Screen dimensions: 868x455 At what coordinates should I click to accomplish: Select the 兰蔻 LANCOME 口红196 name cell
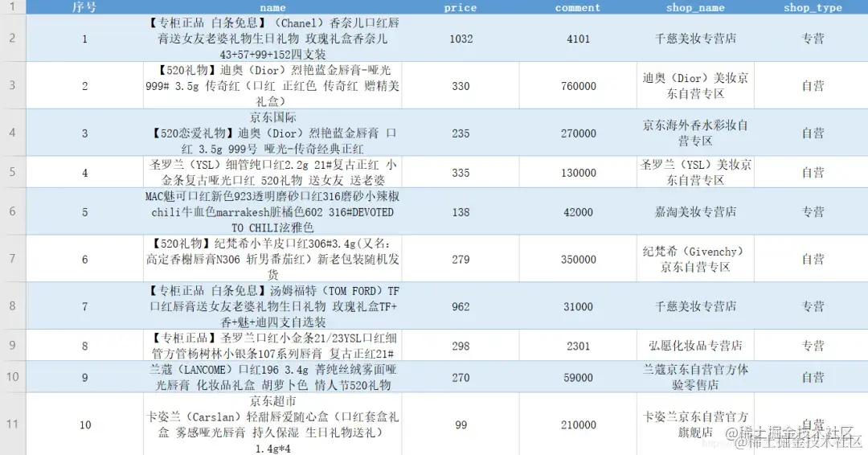click(x=273, y=377)
